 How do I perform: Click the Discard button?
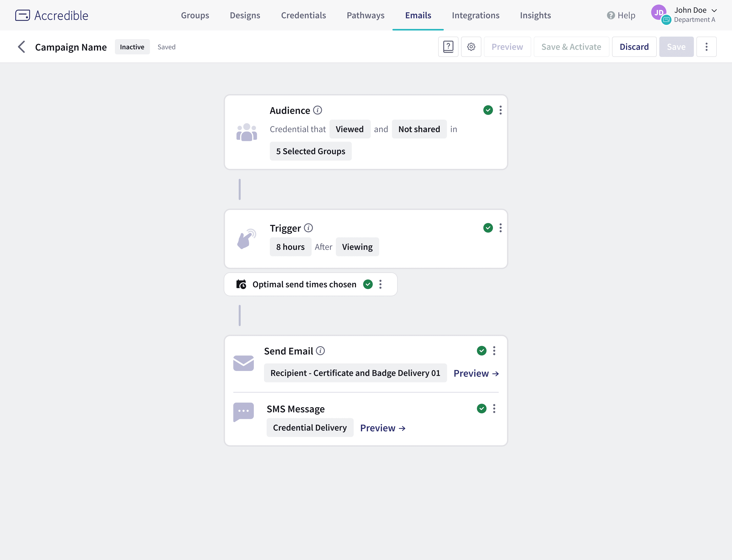point(634,47)
